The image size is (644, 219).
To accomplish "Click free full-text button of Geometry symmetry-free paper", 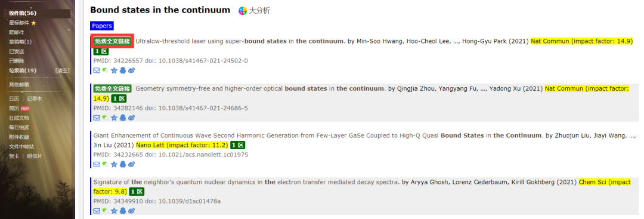I will (x=113, y=88).
